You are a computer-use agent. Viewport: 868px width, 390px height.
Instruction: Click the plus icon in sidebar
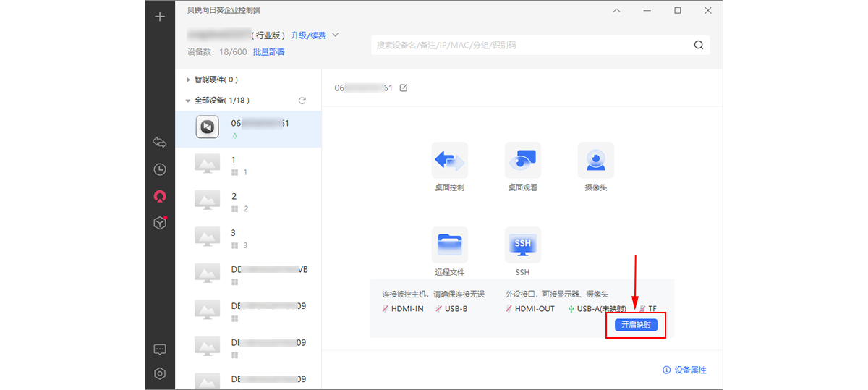click(x=160, y=17)
